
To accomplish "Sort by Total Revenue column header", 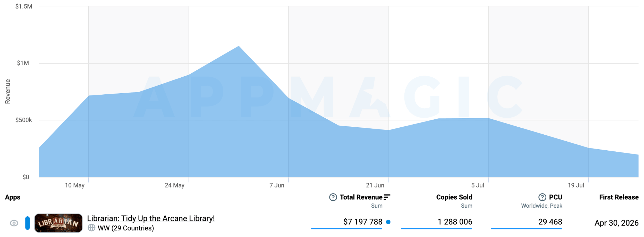I will point(361,197).
